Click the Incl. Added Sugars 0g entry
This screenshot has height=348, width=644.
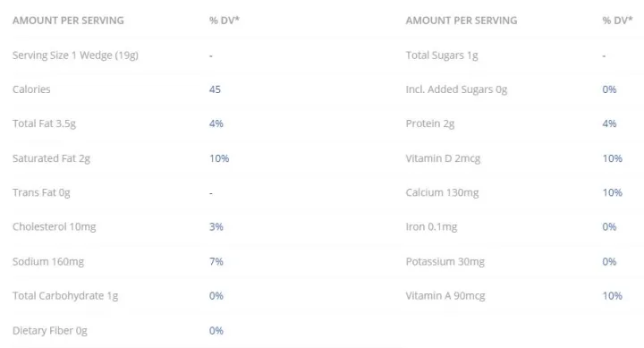(x=456, y=89)
